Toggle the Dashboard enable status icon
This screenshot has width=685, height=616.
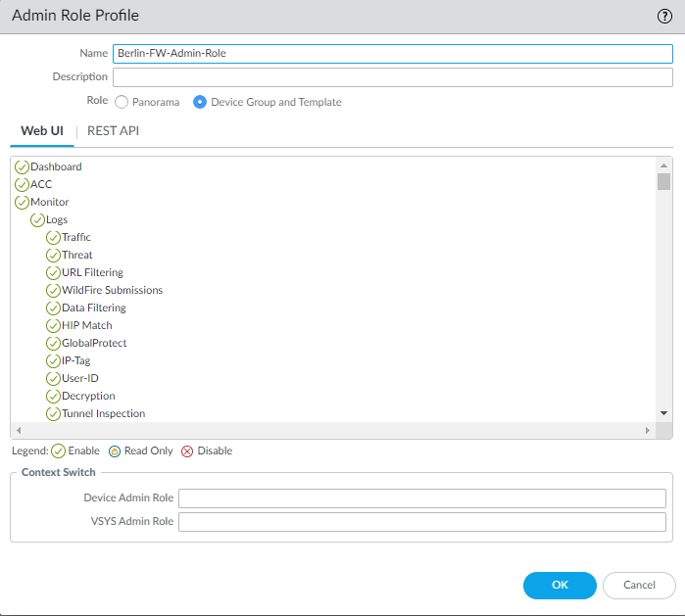22,167
